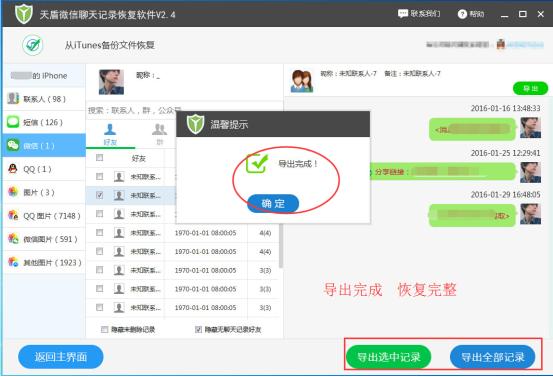Screen dimensions: 553x377
Task: Click 导出全部记录 button
Action: (x=492, y=357)
